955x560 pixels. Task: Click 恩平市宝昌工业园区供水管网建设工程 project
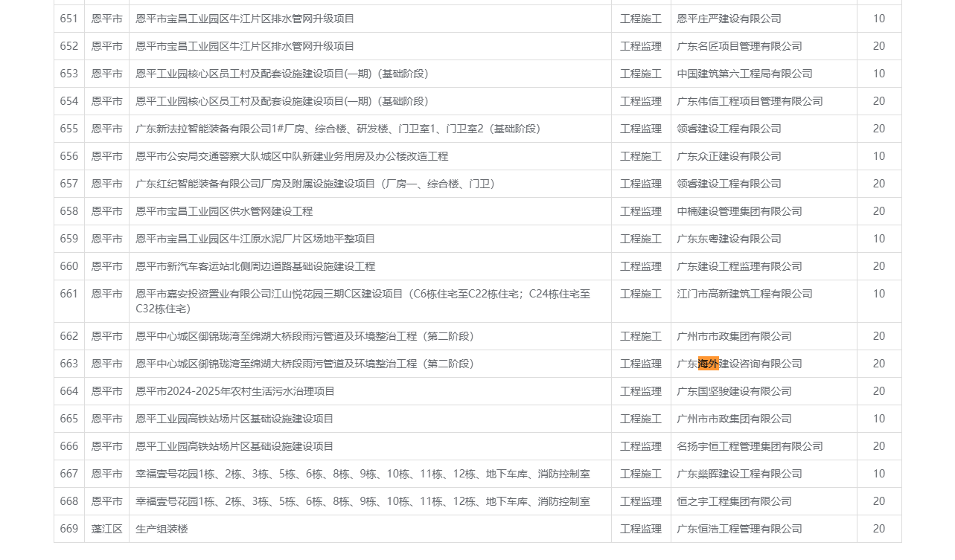coord(224,211)
